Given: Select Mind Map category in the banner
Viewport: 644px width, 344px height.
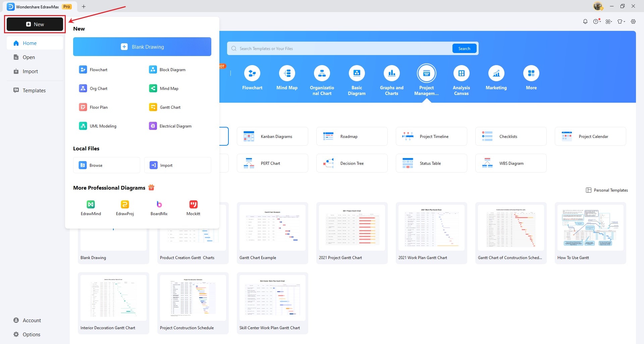Looking at the screenshot, I should coord(287,78).
